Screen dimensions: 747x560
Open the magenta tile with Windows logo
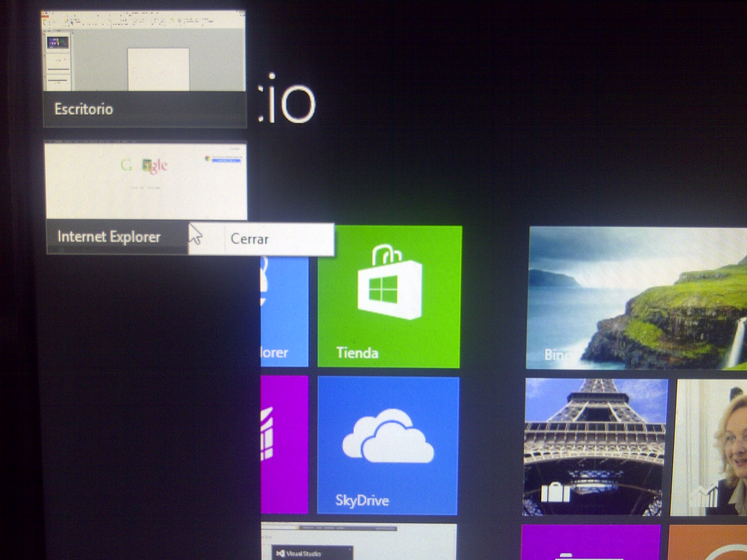[x=284, y=444]
